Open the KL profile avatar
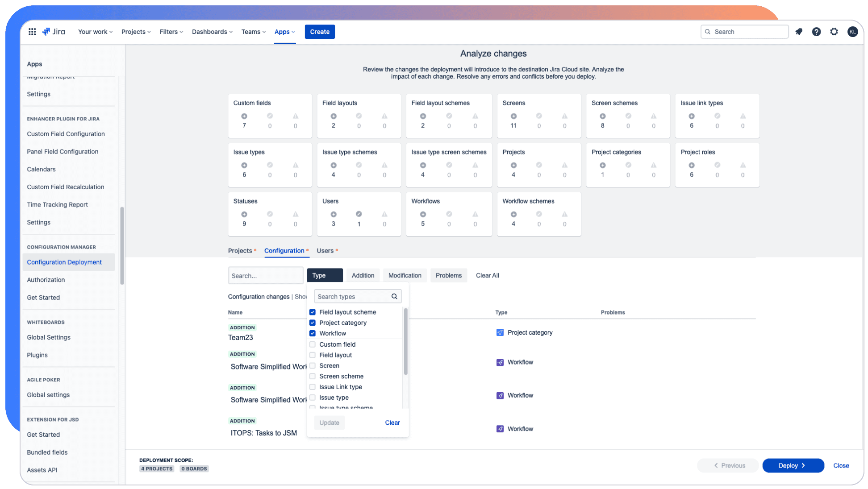 (853, 32)
